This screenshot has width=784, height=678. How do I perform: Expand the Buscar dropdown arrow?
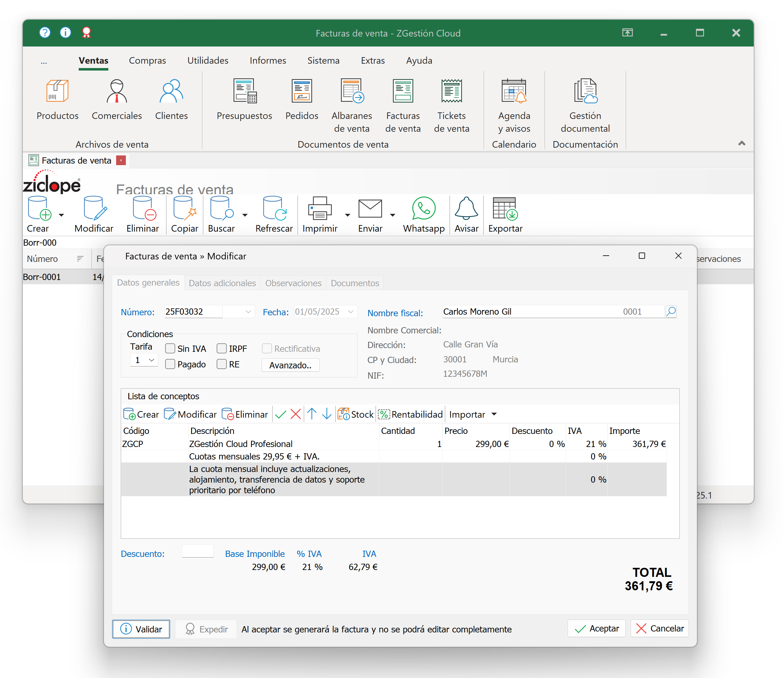[245, 215]
